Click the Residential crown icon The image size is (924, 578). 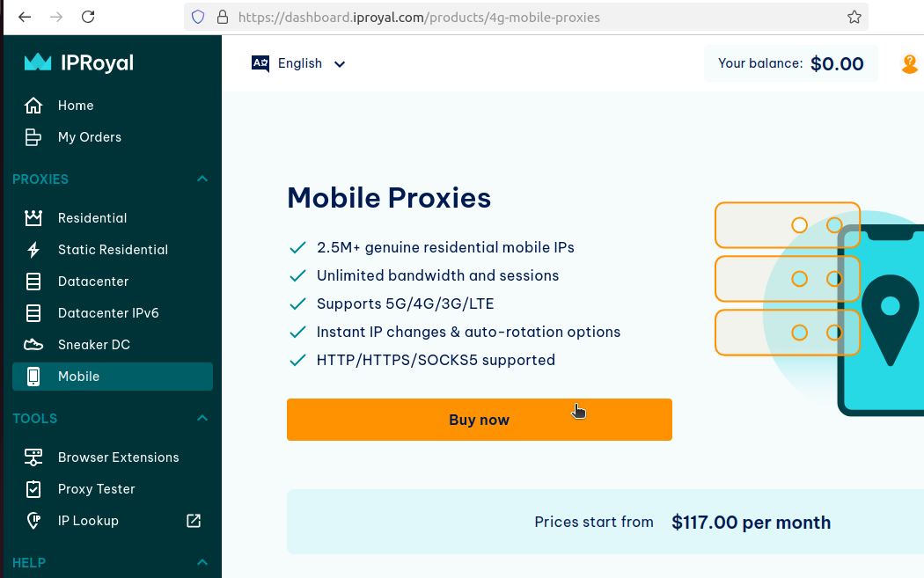coord(33,218)
